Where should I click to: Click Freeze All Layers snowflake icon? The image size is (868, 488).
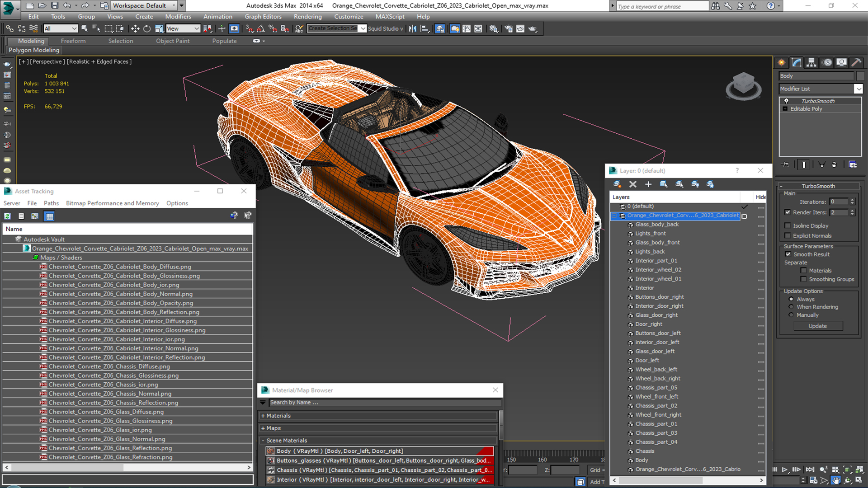pyautogui.click(x=710, y=184)
